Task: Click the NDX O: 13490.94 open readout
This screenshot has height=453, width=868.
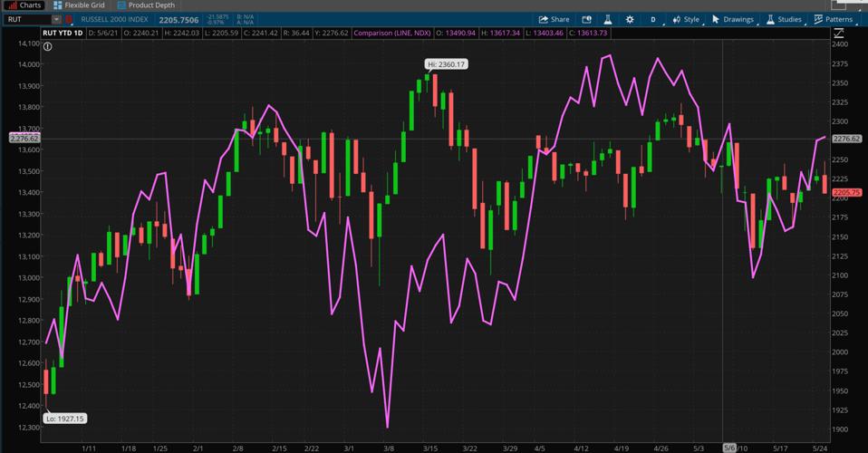Action: pyautogui.click(x=456, y=34)
